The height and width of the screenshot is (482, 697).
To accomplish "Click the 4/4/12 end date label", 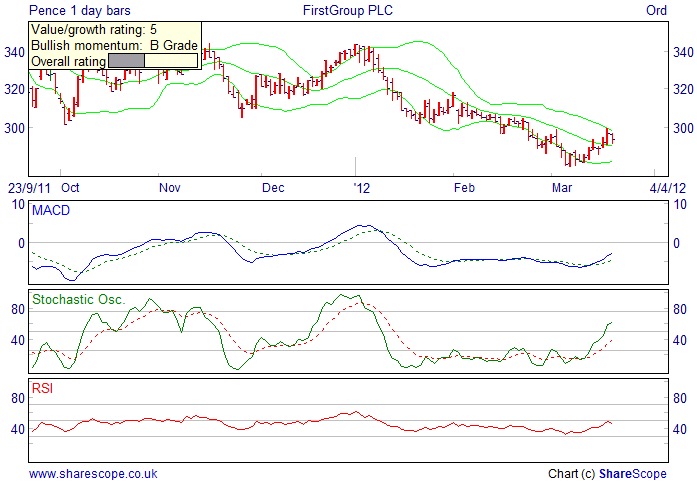I will click(x=668, y=188).
